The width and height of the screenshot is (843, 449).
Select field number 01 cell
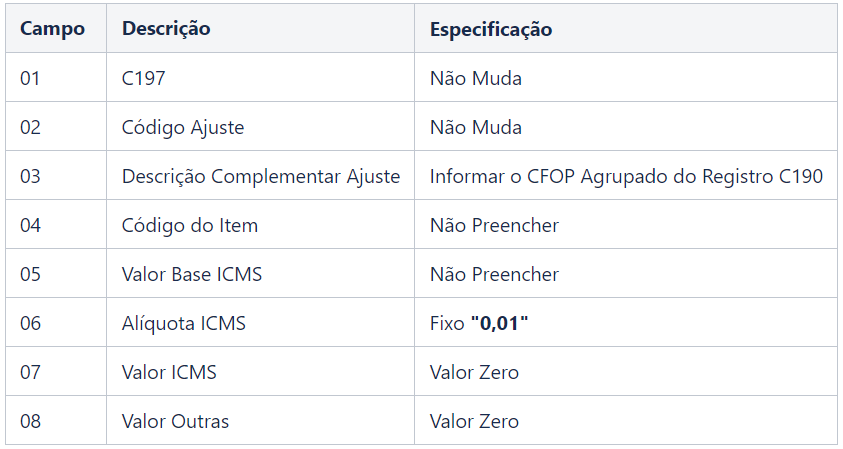point(30,78)
